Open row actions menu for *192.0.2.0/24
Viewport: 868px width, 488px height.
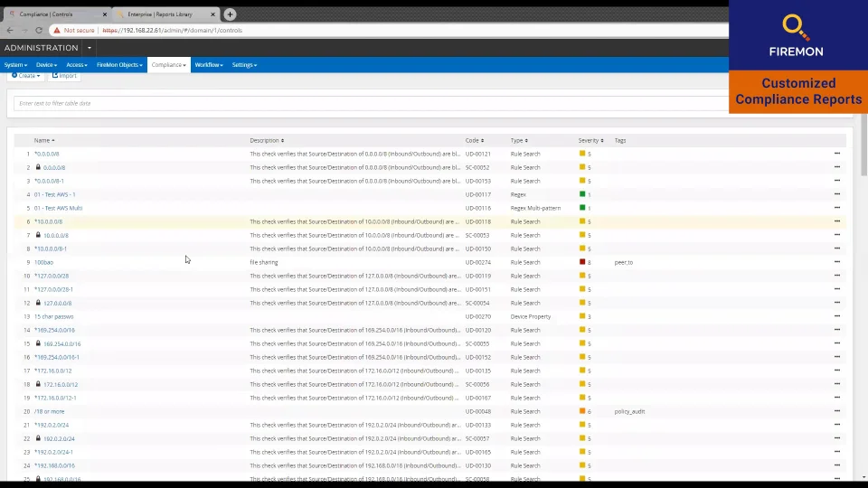pos(837,425)
